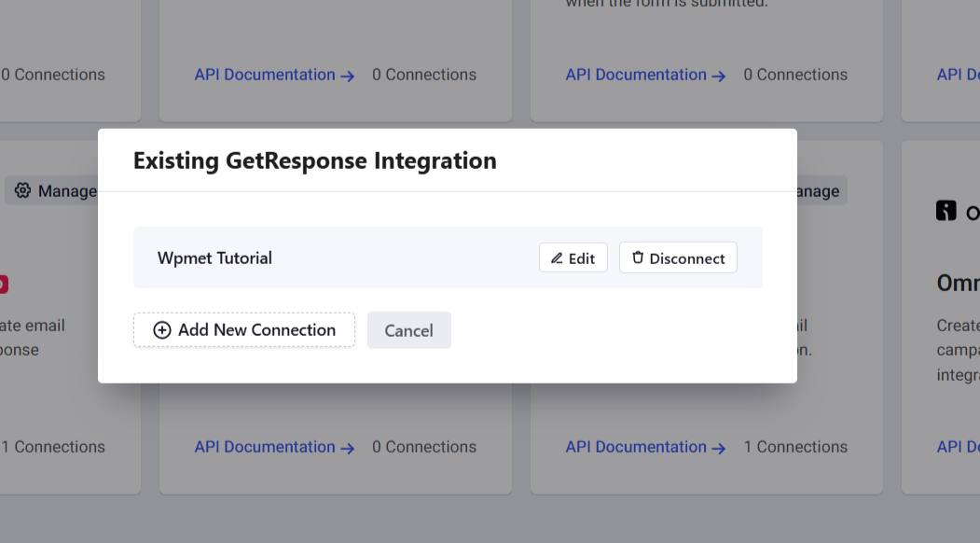
Task: Click the arrow icon beside top-center API Documentation
Action: point(349,75)
